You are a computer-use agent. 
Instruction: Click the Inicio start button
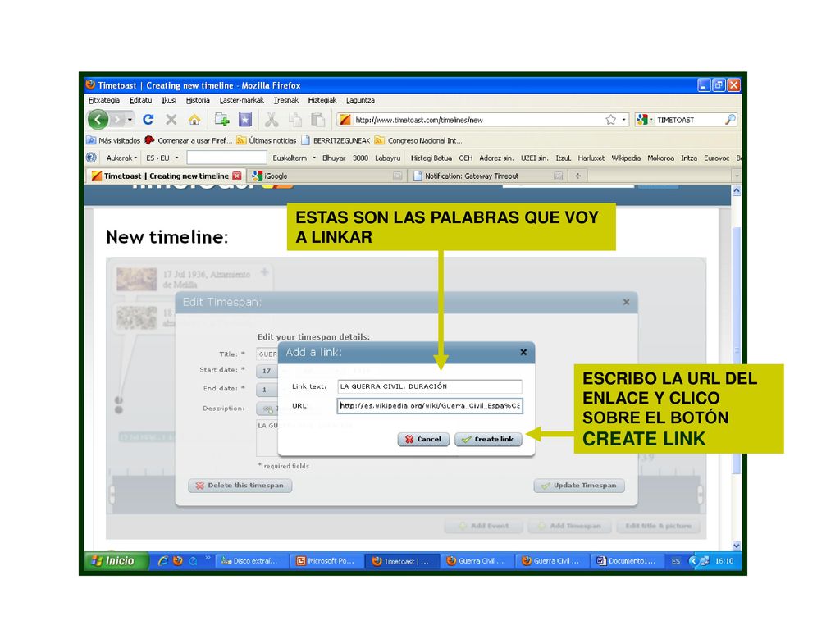click(x=116, y=561)
